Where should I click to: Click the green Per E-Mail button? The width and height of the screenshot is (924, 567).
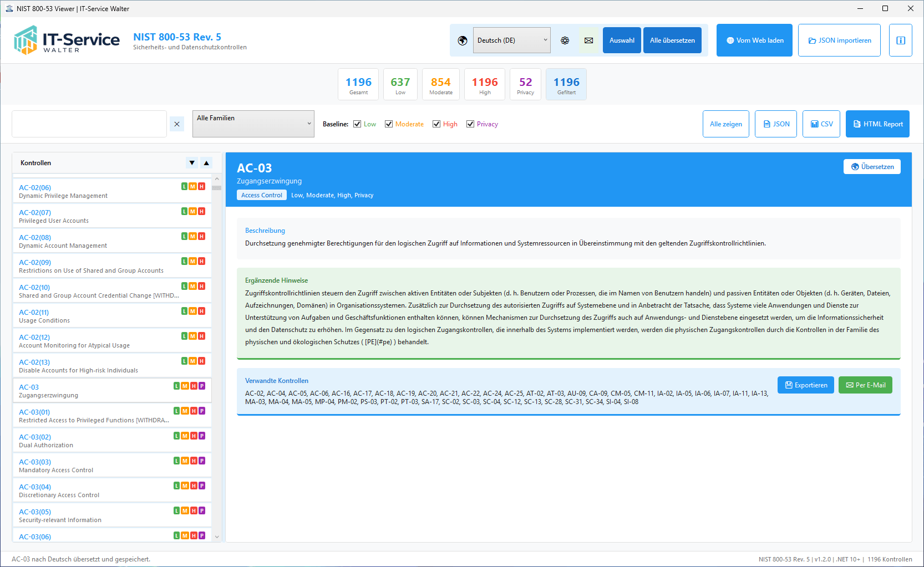tap(865, 385)
